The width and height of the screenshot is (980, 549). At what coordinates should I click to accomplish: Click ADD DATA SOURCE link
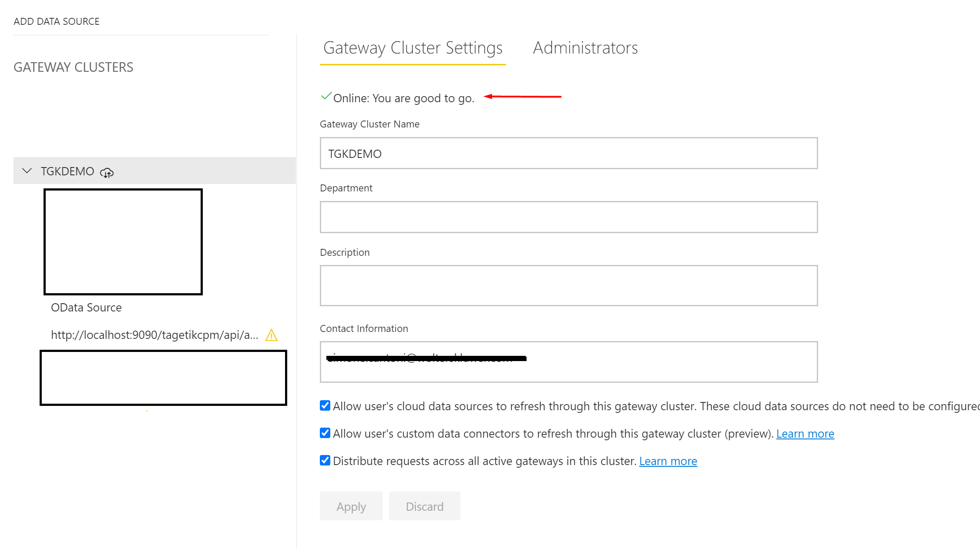point(57,21)
